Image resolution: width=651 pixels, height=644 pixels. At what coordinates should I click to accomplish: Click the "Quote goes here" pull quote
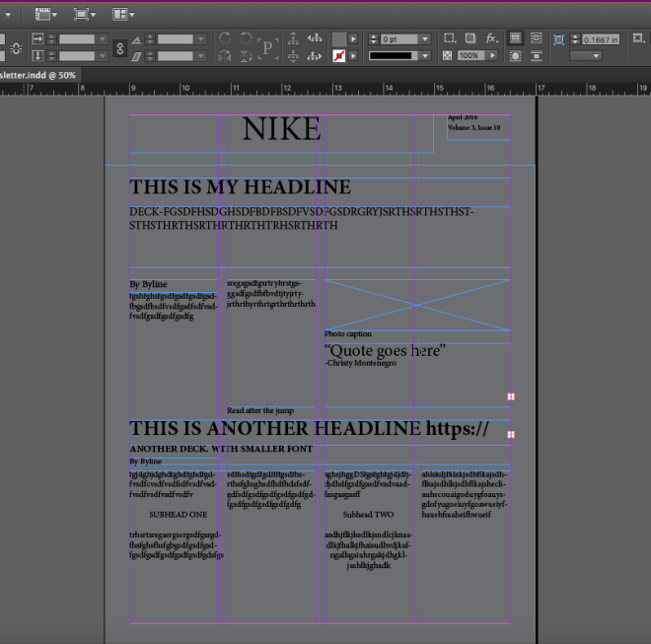coord(385,350)
